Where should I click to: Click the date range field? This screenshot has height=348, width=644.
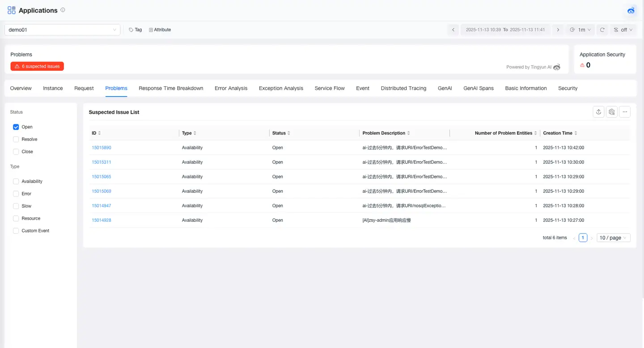[x=505, y=30]
